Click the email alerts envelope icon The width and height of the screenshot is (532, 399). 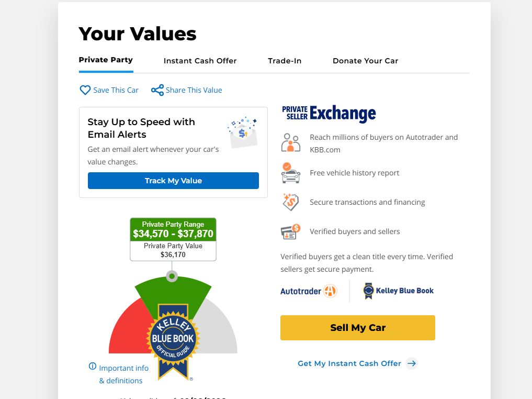click(242, 132)
